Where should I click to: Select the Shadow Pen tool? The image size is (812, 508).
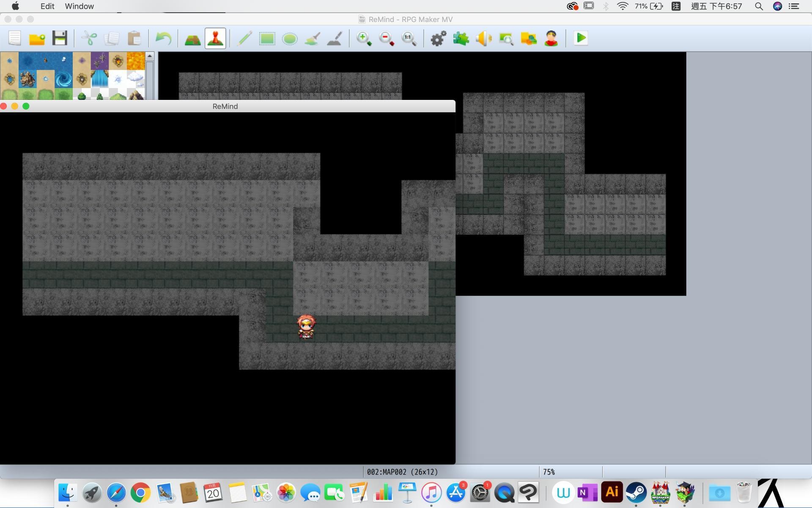(335, 39)
